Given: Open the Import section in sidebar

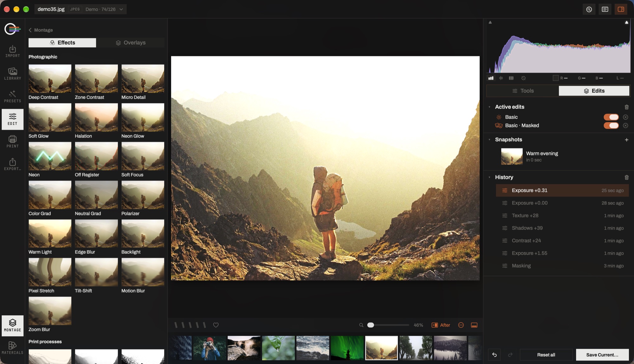Looking at the screenshot, I should pyautogui.click(x=12, y=51).
